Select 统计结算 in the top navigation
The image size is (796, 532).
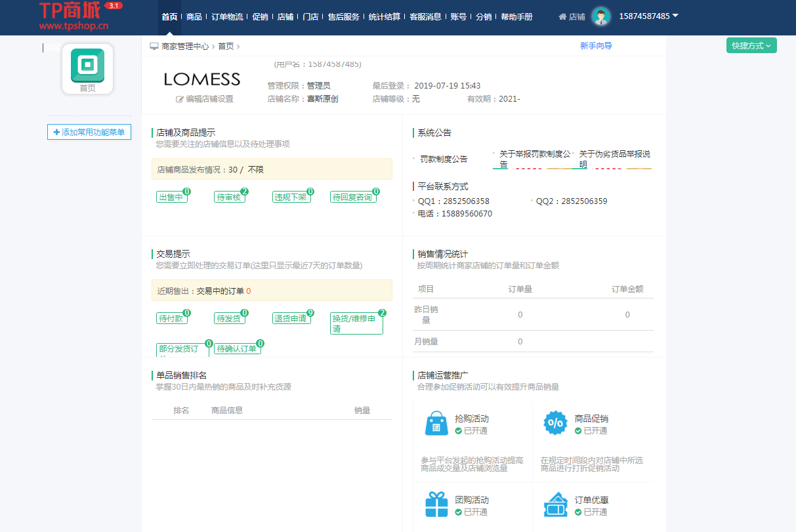point(384,17)
